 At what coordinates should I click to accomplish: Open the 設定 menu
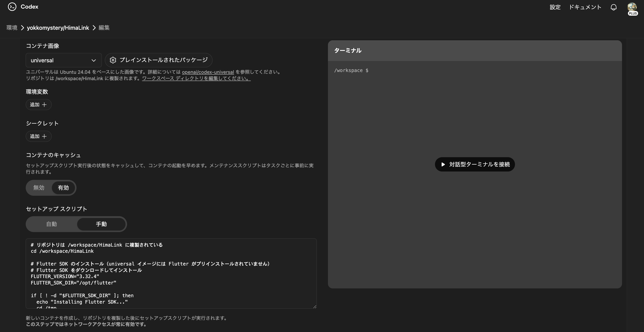(x=555, y=7)
